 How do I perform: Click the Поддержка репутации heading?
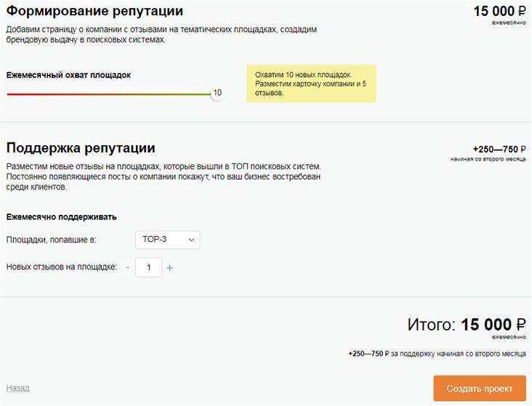point(81,148)
